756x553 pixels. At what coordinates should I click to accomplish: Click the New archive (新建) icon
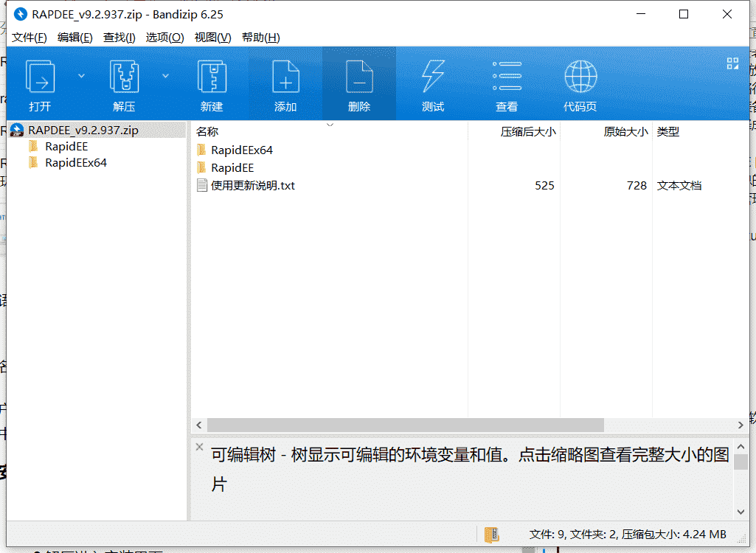click(212, 76)
